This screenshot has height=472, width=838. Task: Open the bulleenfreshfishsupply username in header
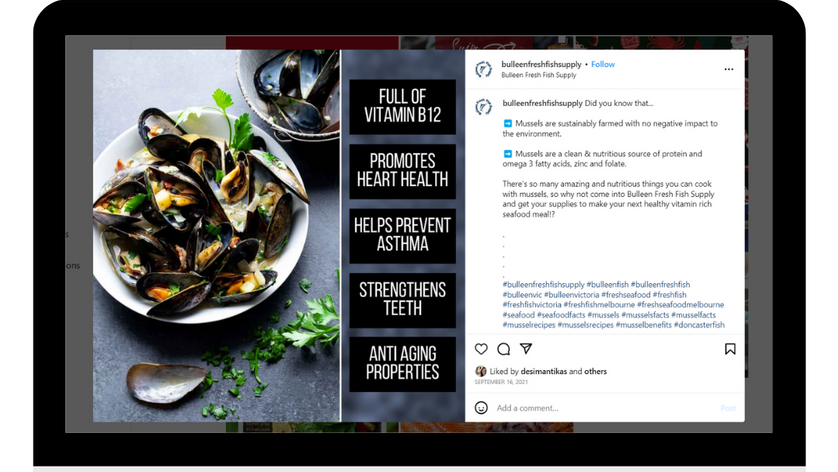[x=541, y=64]
